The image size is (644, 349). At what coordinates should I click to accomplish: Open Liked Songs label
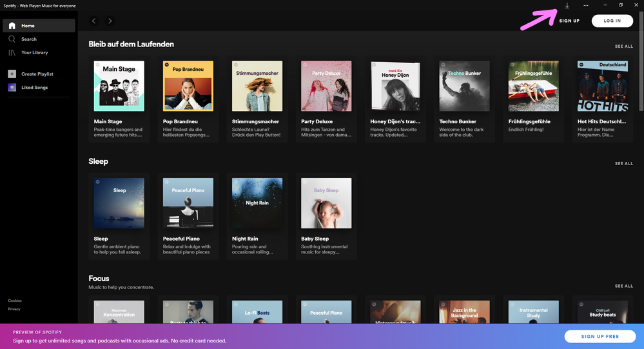click(35, 88)
